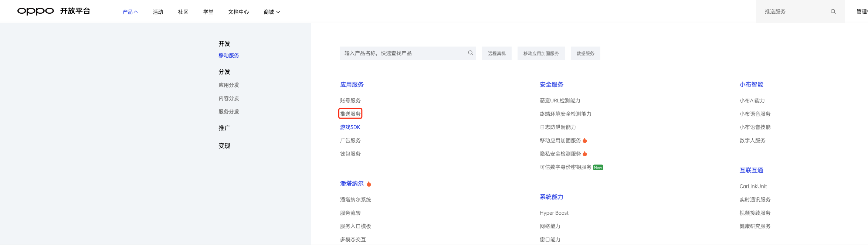
Task: Click the 移动应用加固服务 quick tag
Action: (x=541, y=53)
